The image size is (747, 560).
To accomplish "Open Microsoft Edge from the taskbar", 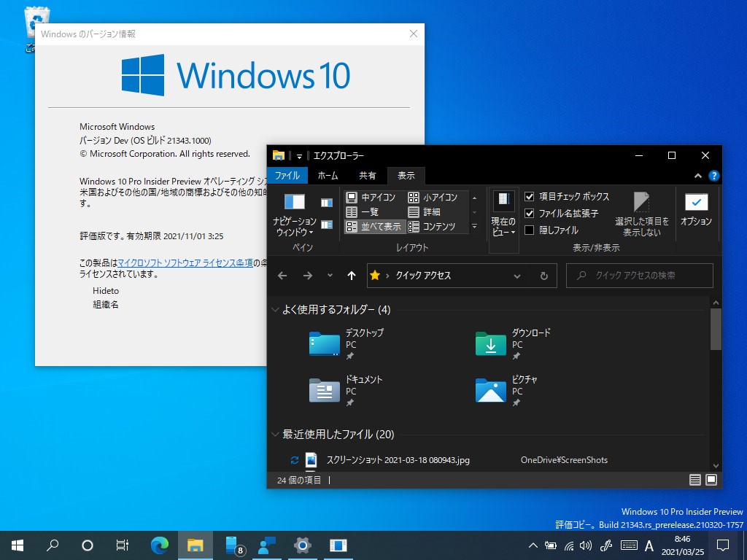I will [x=159, y=545].
